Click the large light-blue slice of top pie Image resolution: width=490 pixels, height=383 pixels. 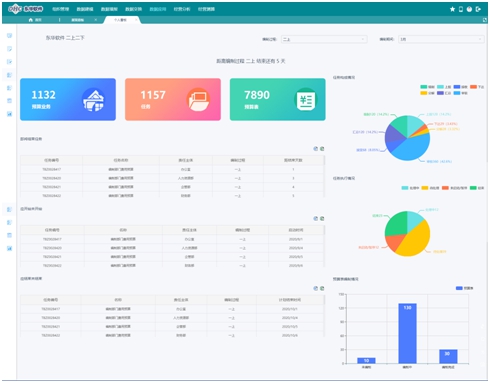point(412,147)
